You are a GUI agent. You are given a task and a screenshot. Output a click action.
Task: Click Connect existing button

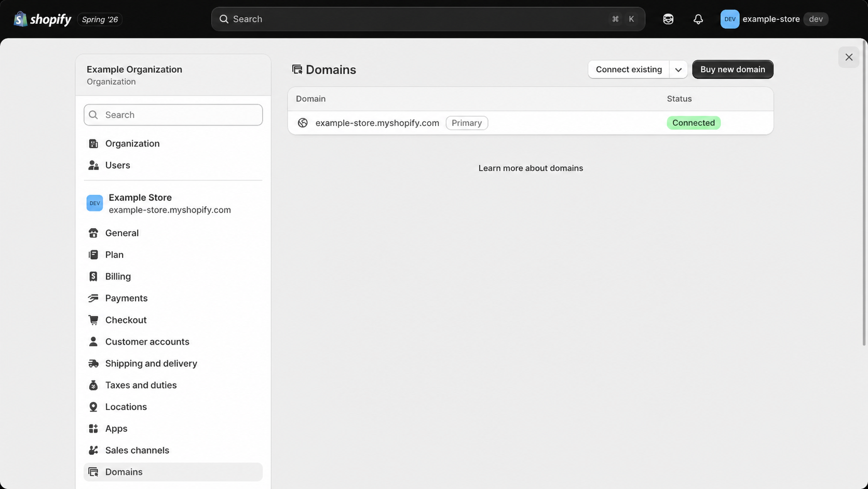[x=629, y=70]
